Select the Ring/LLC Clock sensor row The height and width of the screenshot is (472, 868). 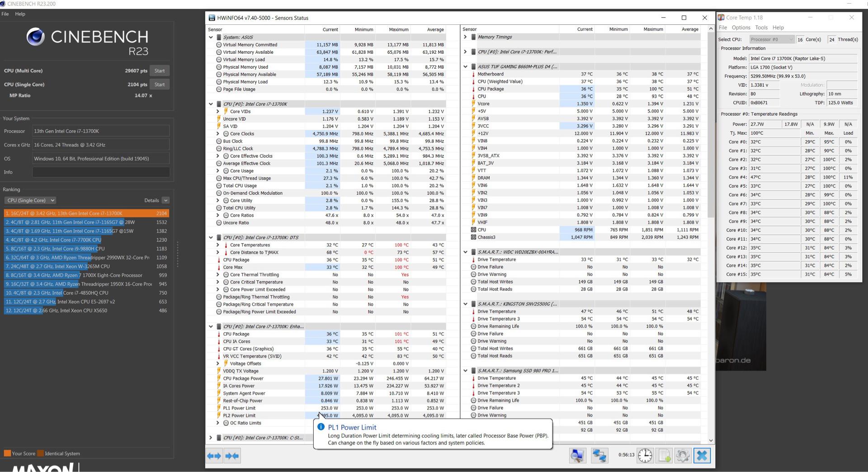pos(325,149)
